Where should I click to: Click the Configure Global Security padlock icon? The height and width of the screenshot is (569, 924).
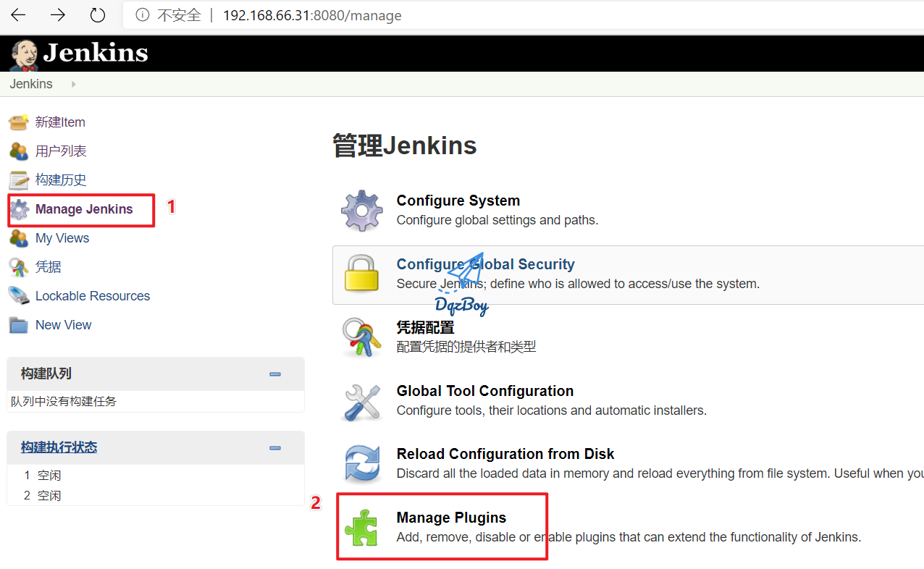(361, 274)
